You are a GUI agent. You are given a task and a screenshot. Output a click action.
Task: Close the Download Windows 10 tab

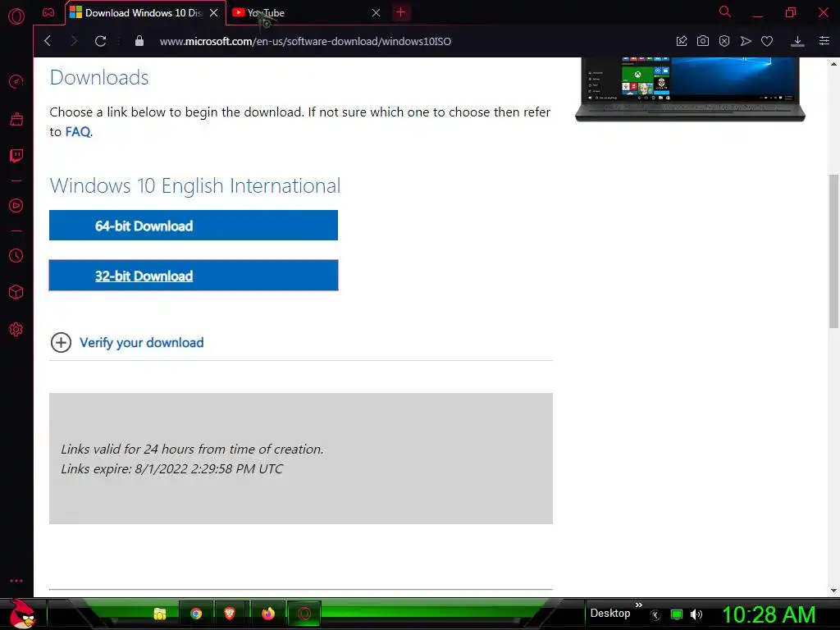(x=214, y=13)
